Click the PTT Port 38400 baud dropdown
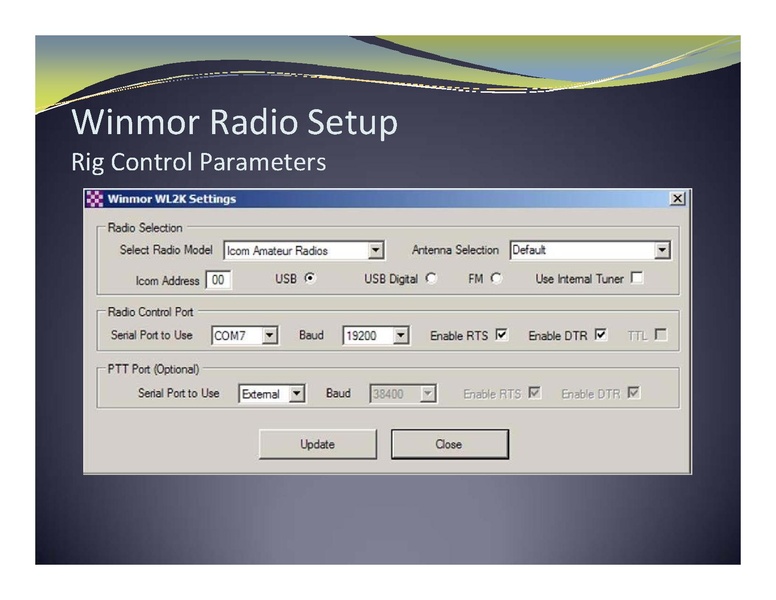Screen dimensions: 776x600 [403, 394]
